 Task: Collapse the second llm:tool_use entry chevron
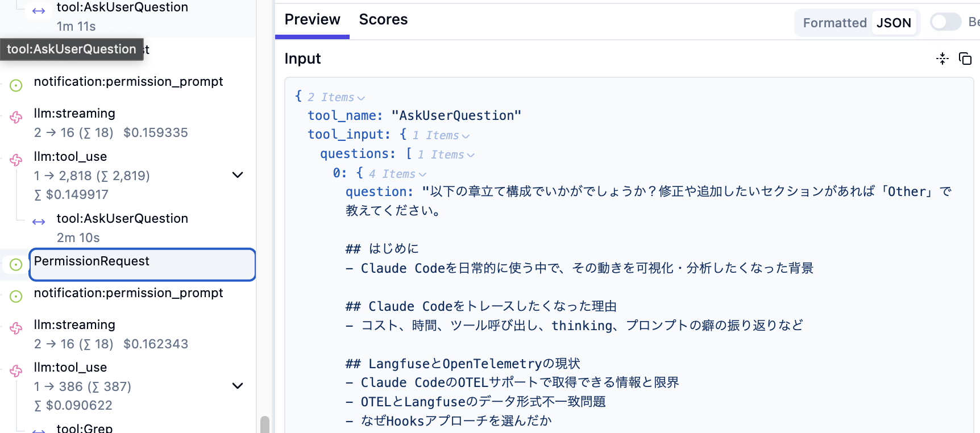(238, 385)
